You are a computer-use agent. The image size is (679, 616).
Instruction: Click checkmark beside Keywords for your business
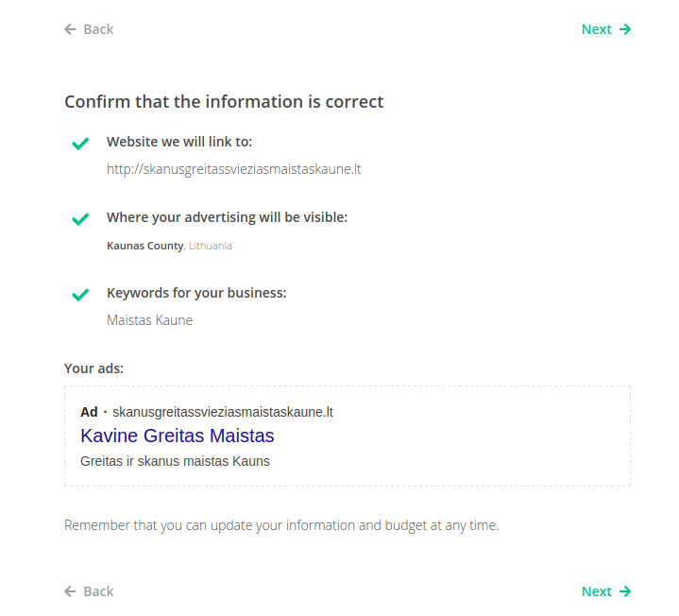coord(80,295)
